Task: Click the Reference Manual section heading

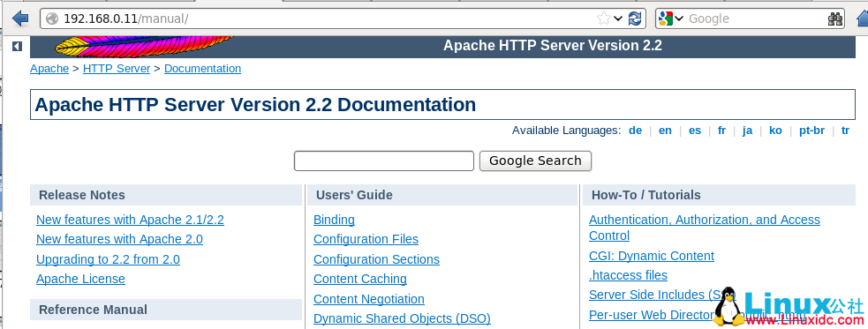Action: 93,310
